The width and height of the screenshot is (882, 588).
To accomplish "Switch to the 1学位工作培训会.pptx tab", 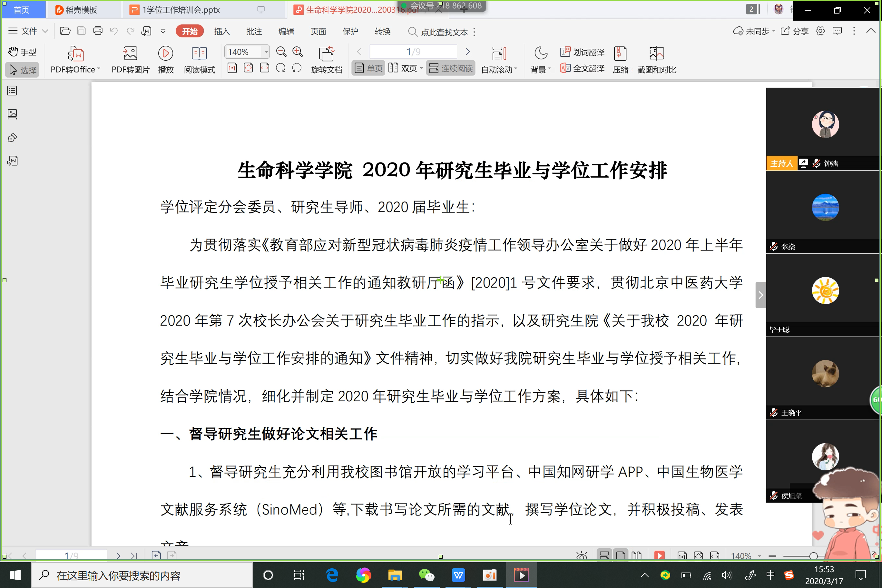I will [181, 10].
